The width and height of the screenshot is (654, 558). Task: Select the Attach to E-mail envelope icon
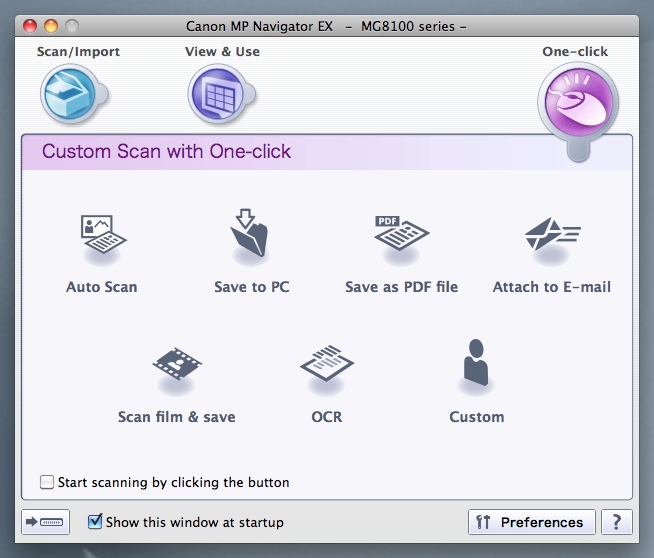click(x=552, y=238)
